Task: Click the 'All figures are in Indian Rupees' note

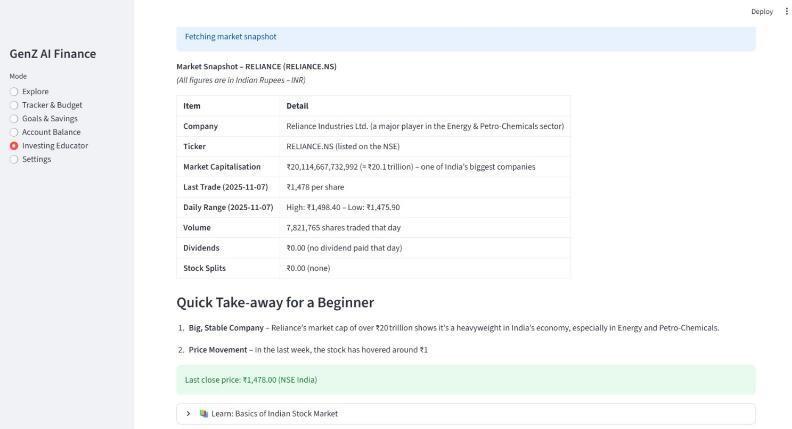Action: coord(240,80)
